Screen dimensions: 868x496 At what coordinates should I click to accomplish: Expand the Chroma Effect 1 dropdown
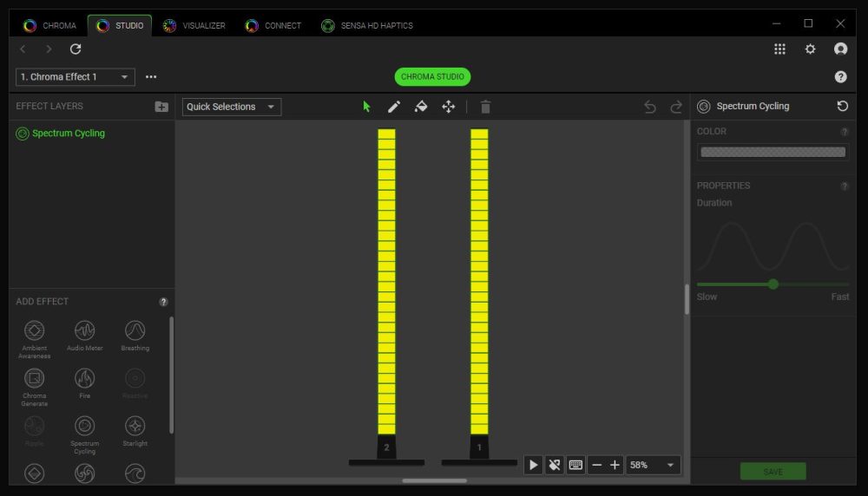point(76,77)
